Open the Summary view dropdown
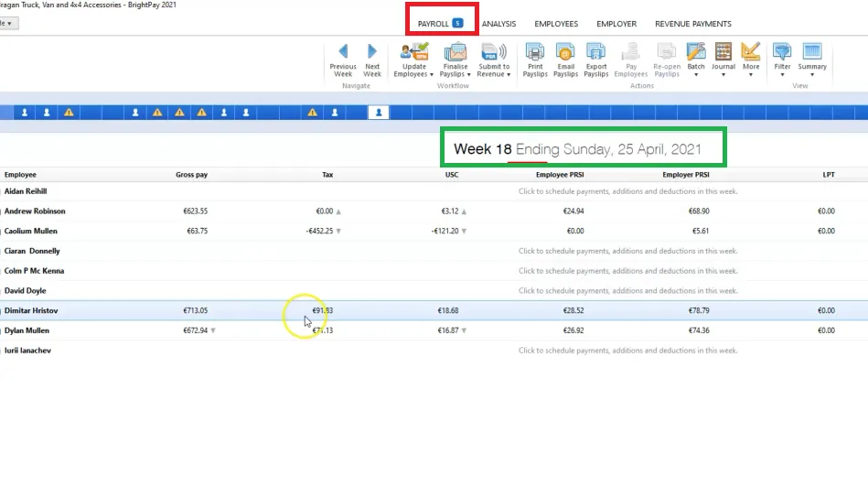Viewport: 868px width, 487px height. coord(812,60)
